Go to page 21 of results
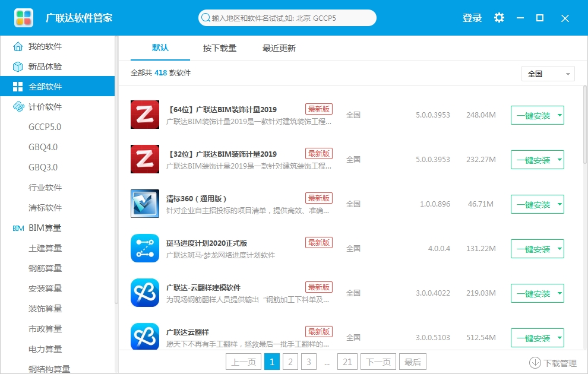Viewport: 588px width, 374px height. tap(347, 362)
